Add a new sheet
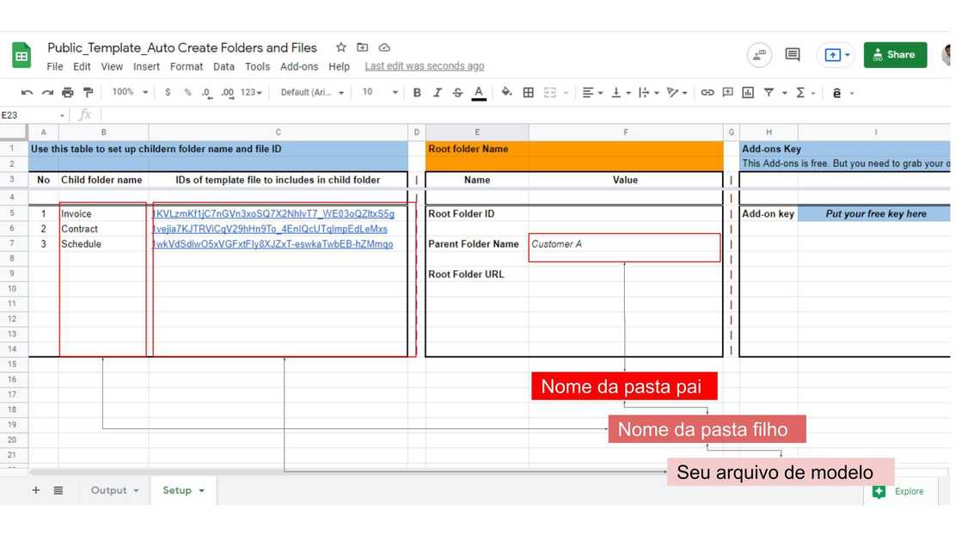 click(35, 490)
